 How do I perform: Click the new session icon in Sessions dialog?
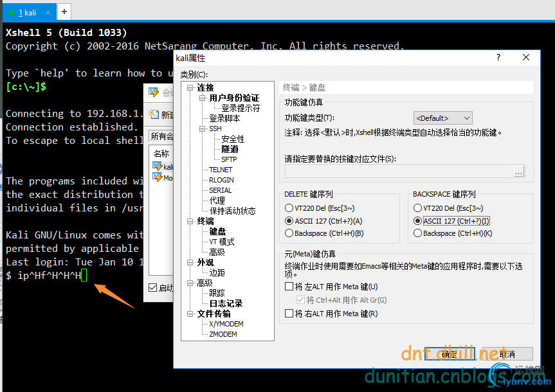tap(154, 114)
